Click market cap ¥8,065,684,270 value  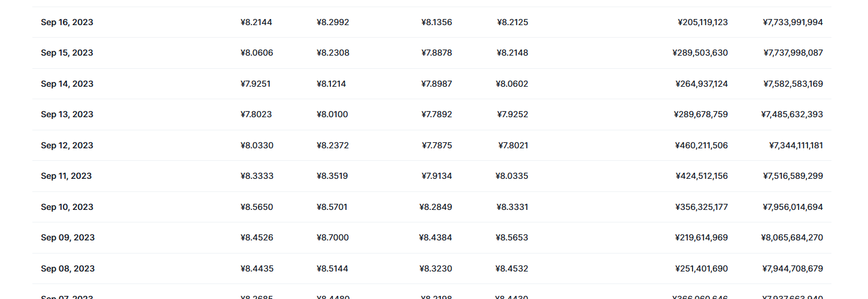[x=792, y=237]
